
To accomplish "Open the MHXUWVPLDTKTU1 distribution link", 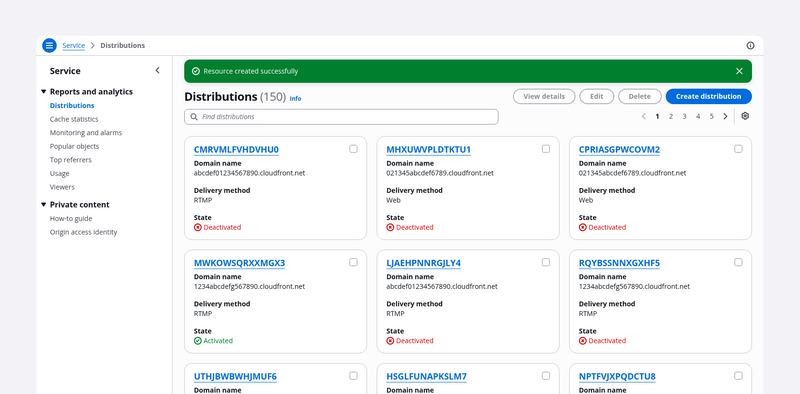I will pos(429,150).
